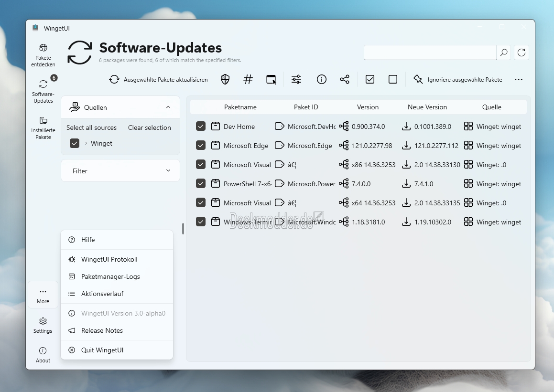The width and height of the screenshot is (554, 392).
Task: Click Quit WingetUI
Action: [117, 350]
